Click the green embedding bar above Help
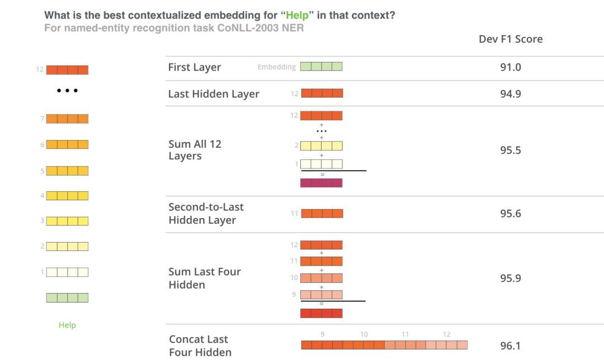Image resolution: width=604 pixels, height=364 pixels. 68,297
